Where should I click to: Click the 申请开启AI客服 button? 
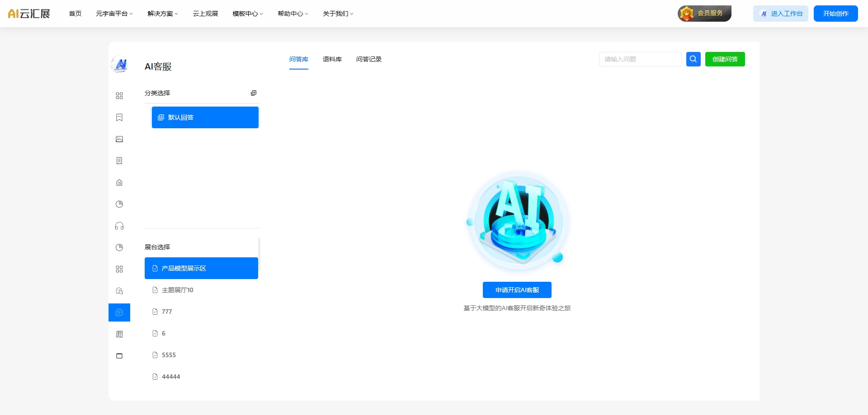pos(517,290)
